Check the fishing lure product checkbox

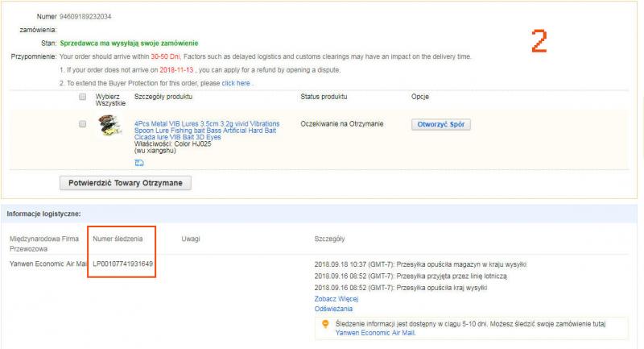click(x=82, y=124)
